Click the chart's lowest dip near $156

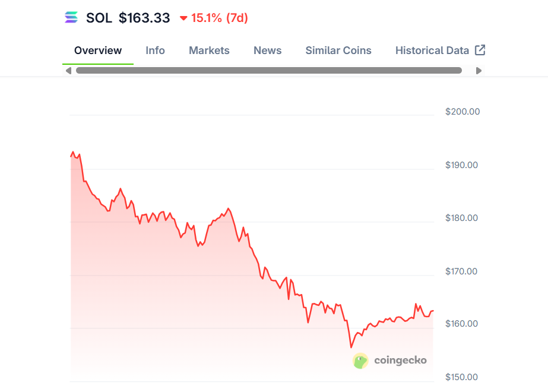pyautogui.click(x=351, y=347)
